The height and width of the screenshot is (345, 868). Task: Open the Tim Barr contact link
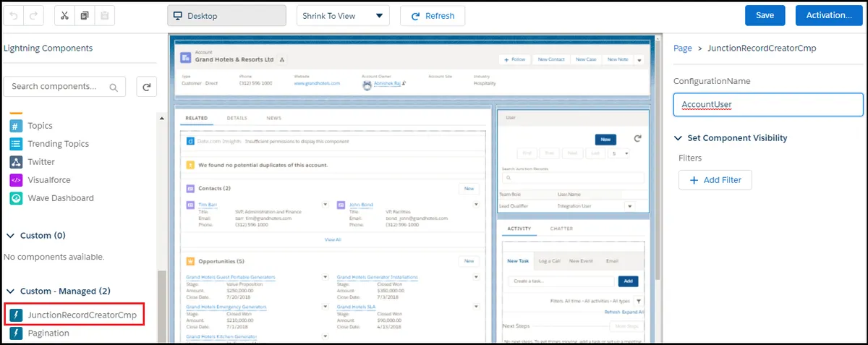207,205
